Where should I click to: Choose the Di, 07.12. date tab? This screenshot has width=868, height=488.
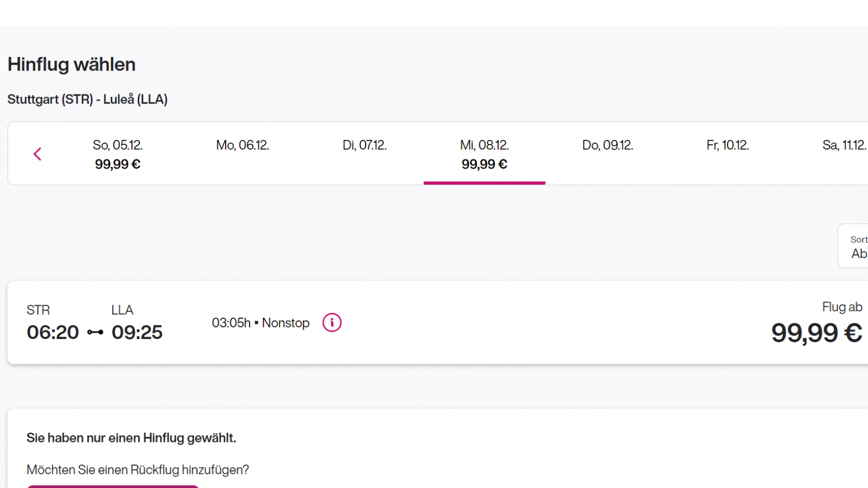tap(365, 146)
